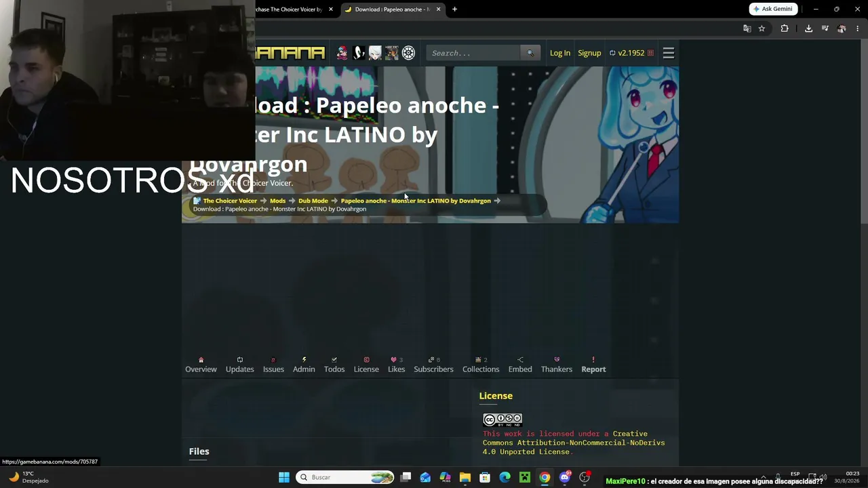Open the Papeleo anoche mod breadcrumb link
Screen dimensions: 868x488
tap(416, 201)
